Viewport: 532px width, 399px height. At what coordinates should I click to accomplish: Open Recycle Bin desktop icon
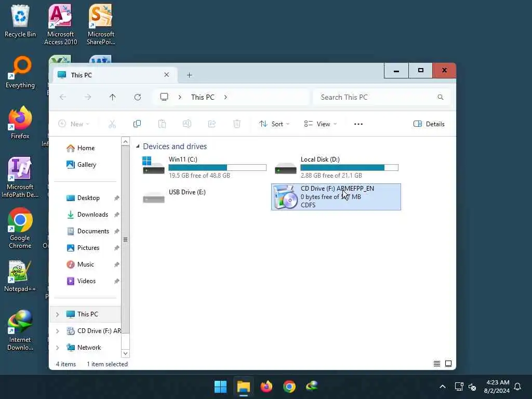click(20, 21)
